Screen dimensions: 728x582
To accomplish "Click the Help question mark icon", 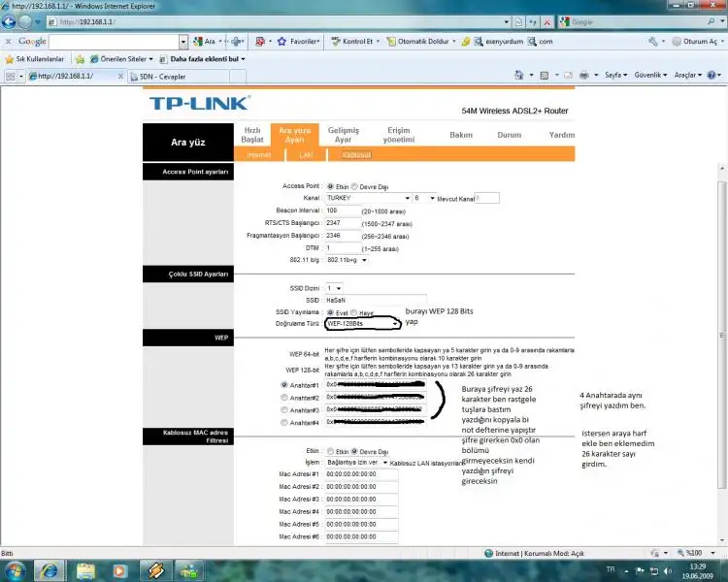I will coord(711,75).
